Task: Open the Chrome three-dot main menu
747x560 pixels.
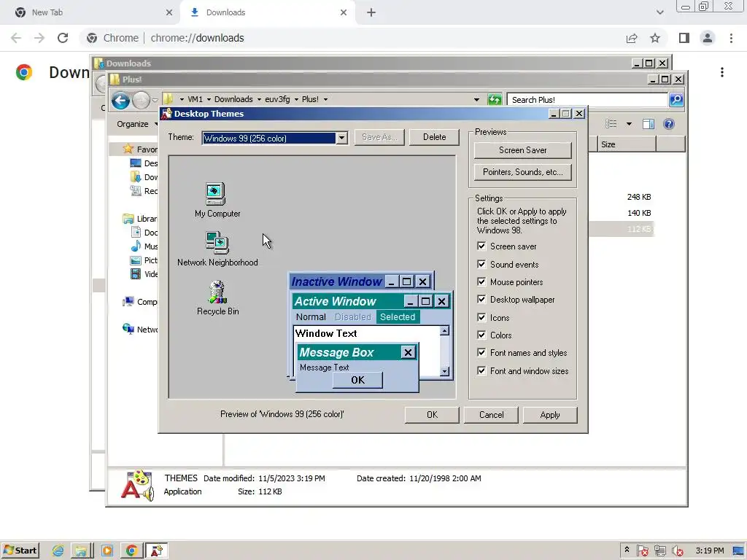Action: pos(731,38)
